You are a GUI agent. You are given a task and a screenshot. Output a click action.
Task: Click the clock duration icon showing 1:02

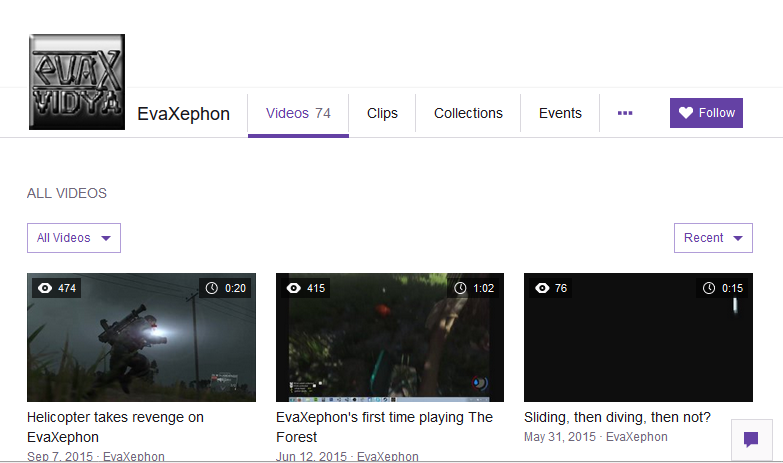(460, 288)
